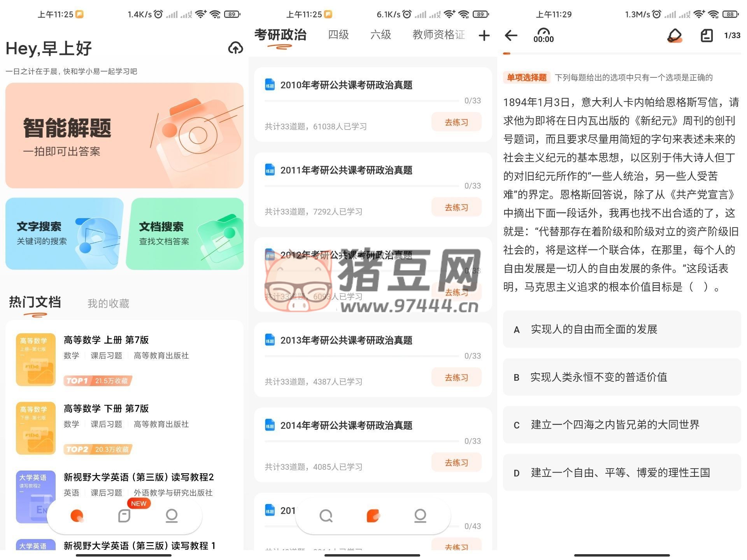Tap the orange practice icon in middle nav

point(373,516)
